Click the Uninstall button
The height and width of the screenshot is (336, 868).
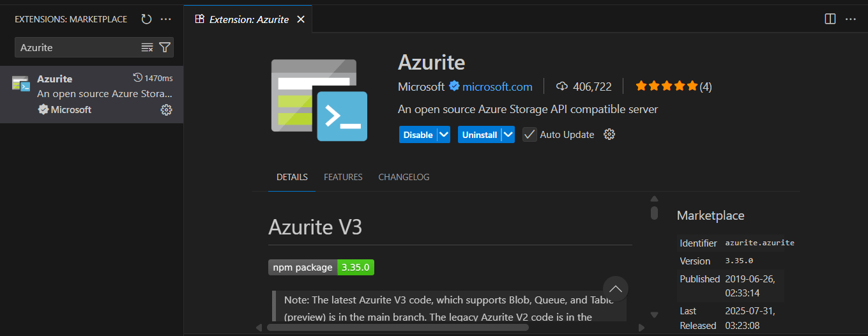480,135
